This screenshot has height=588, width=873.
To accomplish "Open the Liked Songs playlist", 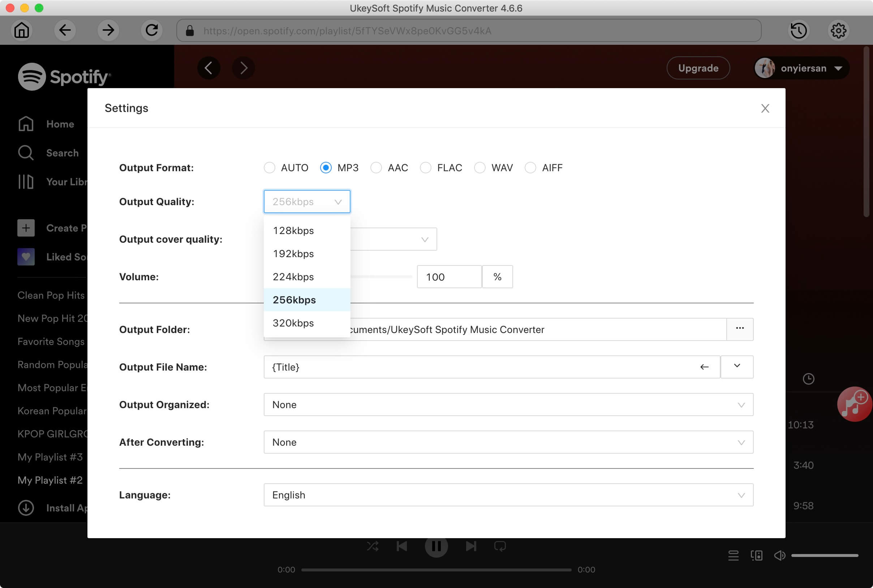I will tap(65, 256).
